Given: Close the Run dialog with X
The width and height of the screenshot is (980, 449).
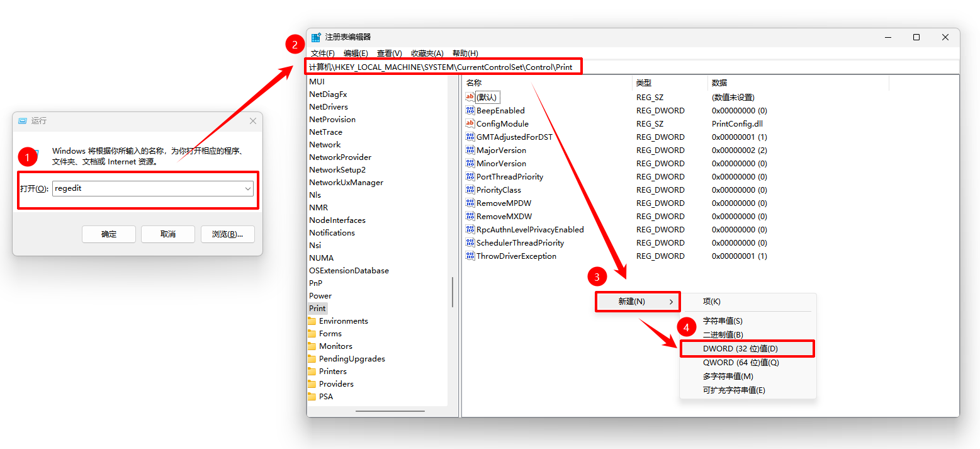Looking at the screenshot, I should coord(253,121).
